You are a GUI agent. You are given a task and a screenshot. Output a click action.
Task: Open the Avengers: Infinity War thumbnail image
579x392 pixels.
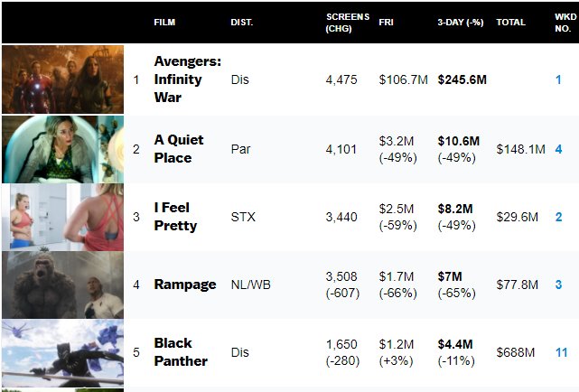pyautogui.click(x=62, y=79)
